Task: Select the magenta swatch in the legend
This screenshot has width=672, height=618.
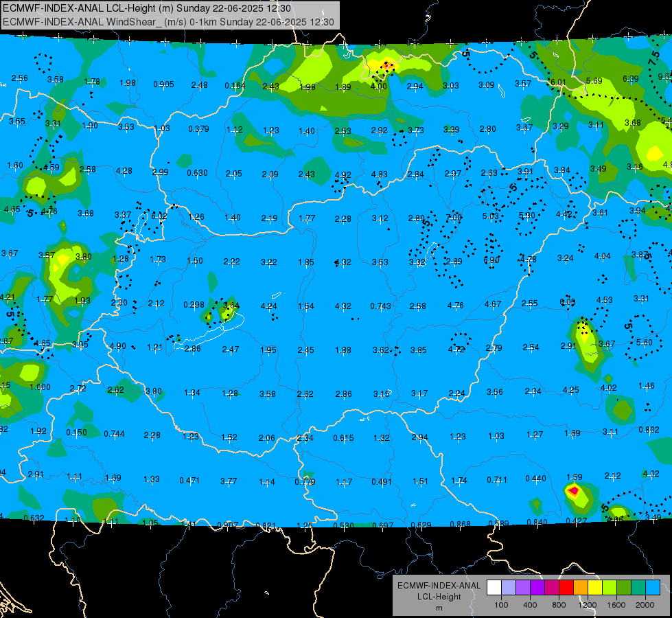Action: tap(552, 588)
